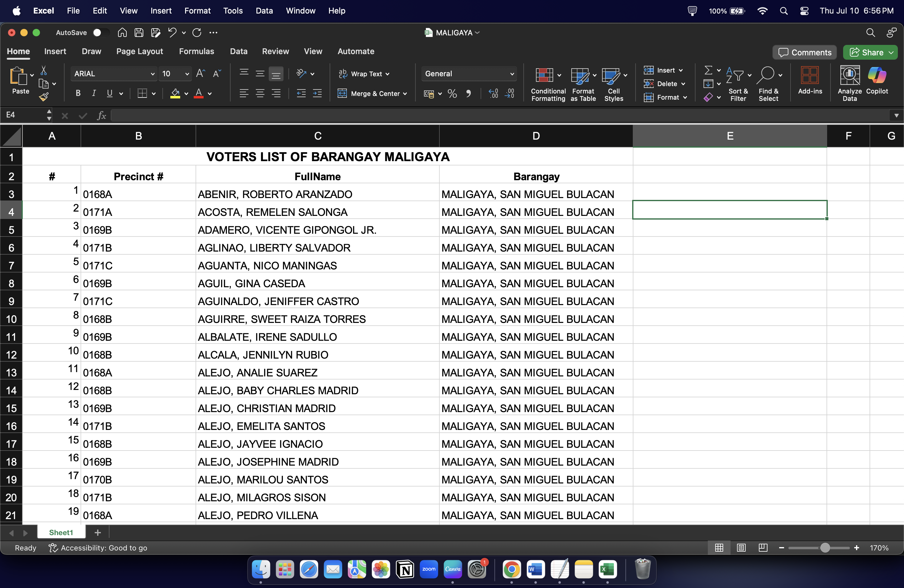Viewport: 904px width, 588px height.
Task: Apply Percent Style format icon
Action: [x=452, y=94]
